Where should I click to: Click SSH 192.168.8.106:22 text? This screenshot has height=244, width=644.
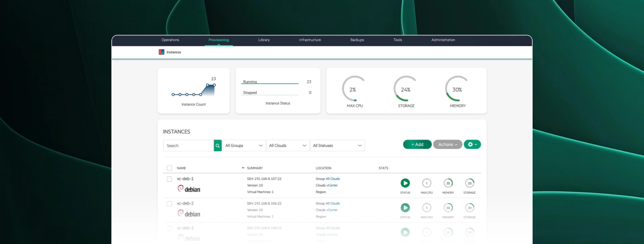click(x=264, y=204)
